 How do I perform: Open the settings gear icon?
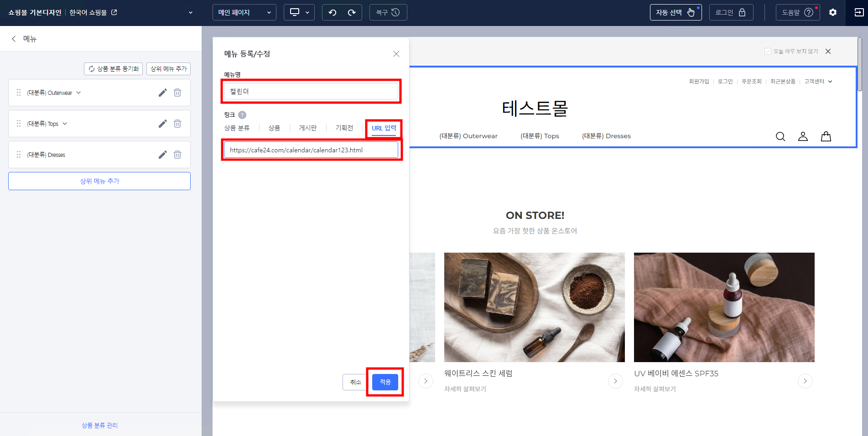click(x=833, y=12)
